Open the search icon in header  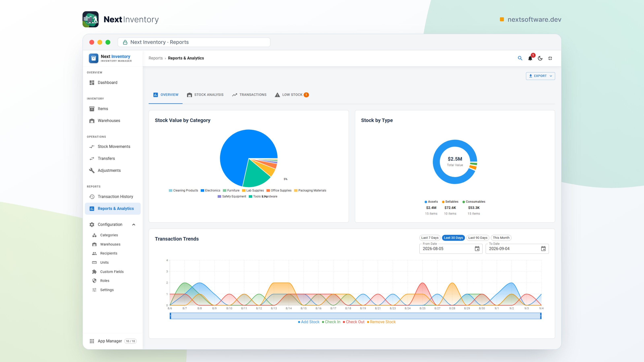pos(520,58)
